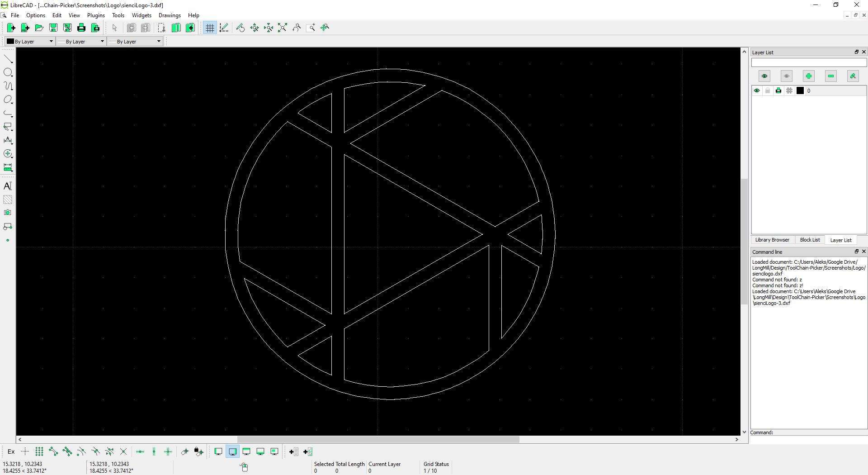Open the Edit menu
This screenshot has width=868, height=475.
point(57,15)
